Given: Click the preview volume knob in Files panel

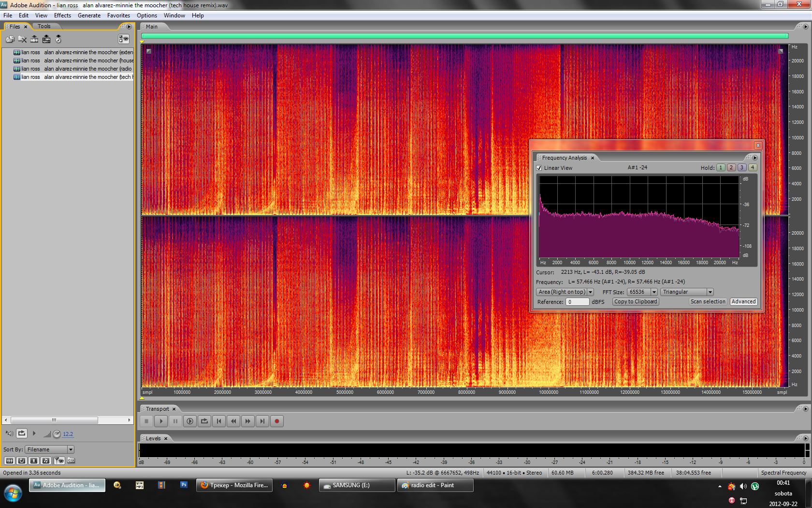Looking at the screenshot, I should click(x=57, y=434).
